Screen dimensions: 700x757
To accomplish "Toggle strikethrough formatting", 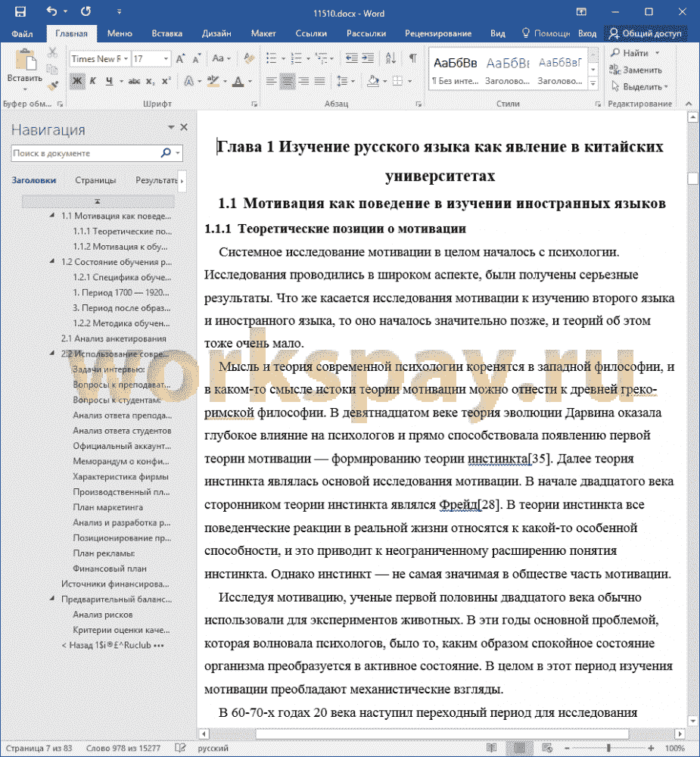I will point(134,81).
